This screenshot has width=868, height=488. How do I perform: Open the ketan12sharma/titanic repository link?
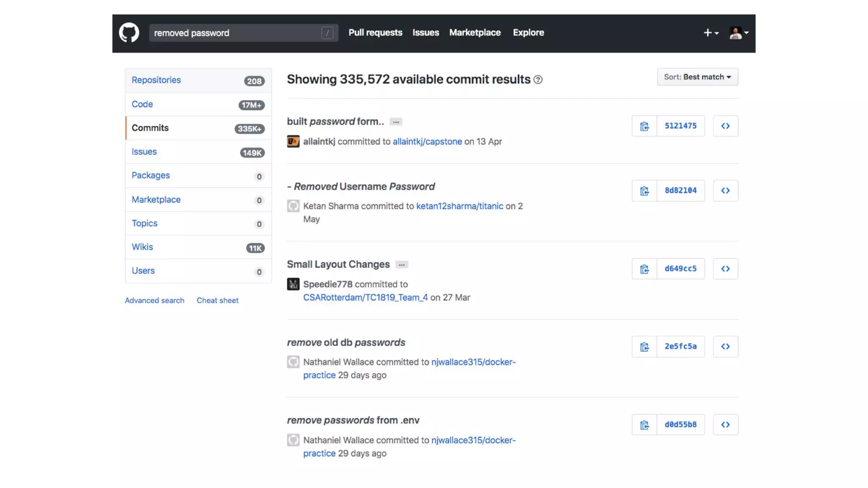[459, 206]
